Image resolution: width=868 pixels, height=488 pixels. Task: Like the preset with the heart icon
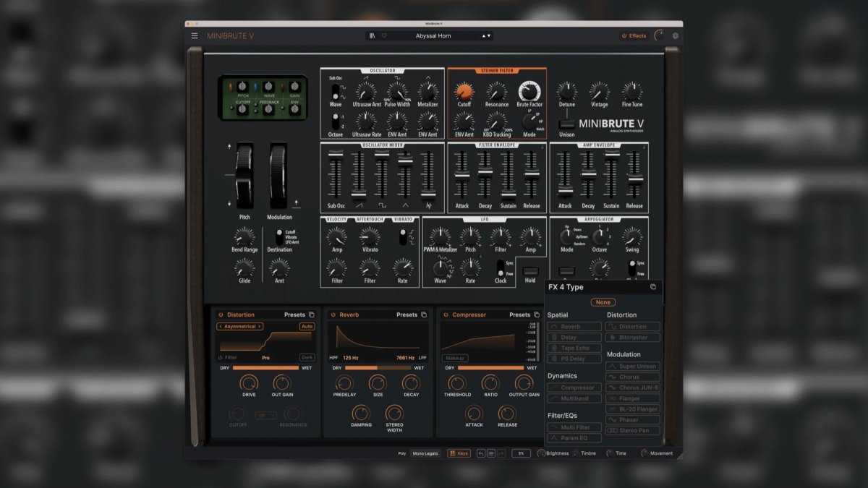point(385,35)
